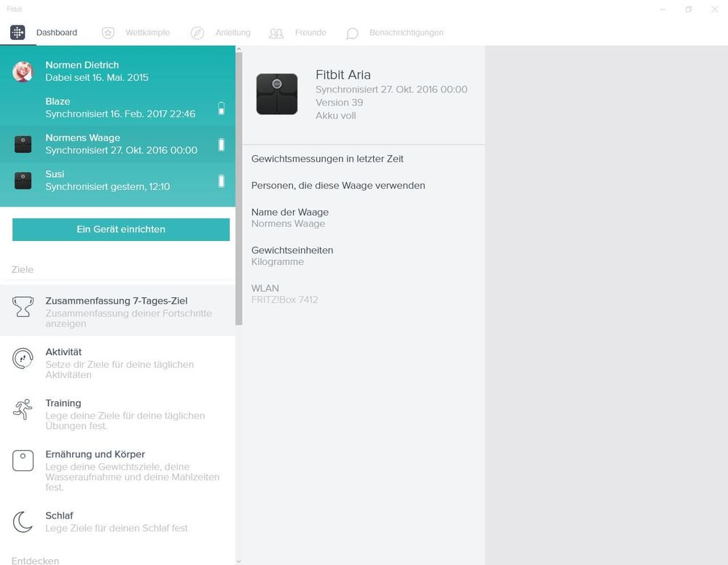Maximize the Fitbit window
The image size is (728, 565).
(689, 9)
